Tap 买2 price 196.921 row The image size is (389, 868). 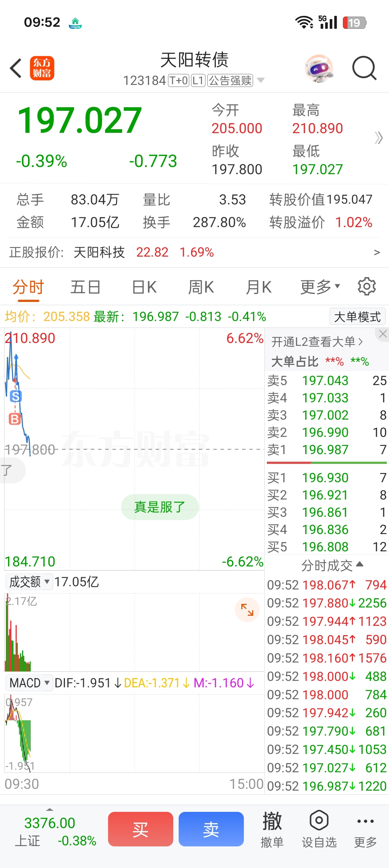point(327,495)
